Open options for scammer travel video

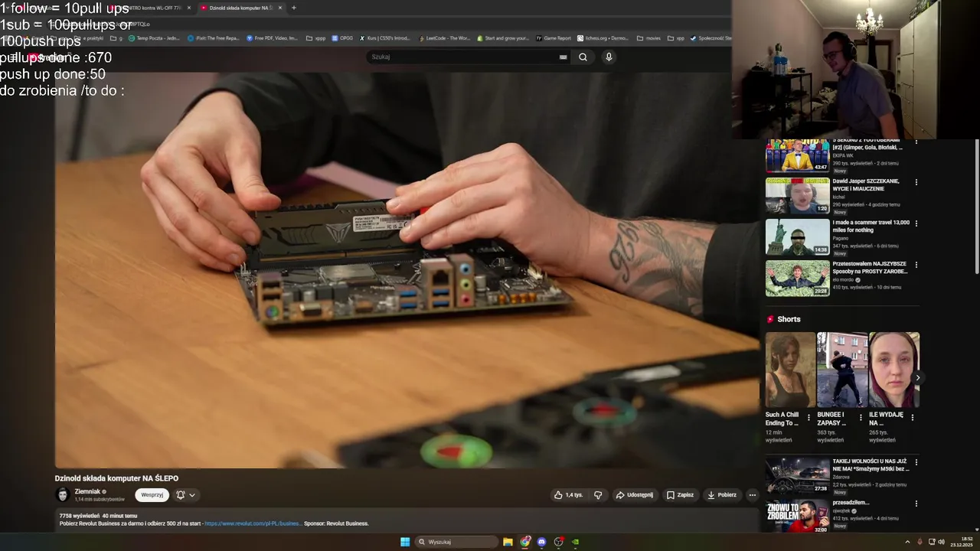point(916,223)
